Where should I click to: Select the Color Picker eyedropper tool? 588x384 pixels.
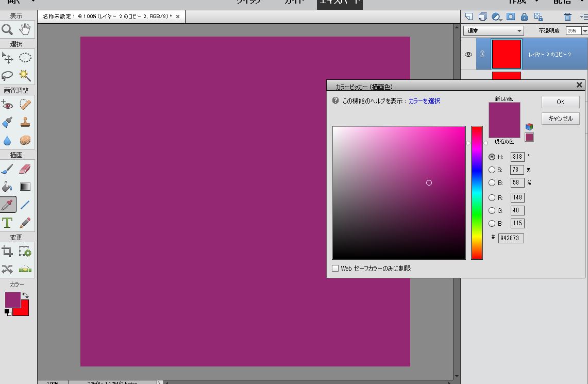coord(8,205)
